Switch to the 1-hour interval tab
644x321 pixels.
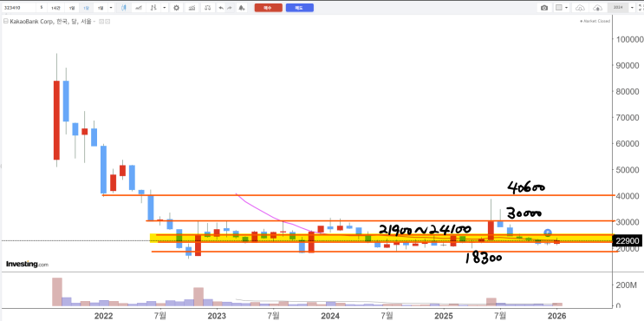click(x=55, y=8)
